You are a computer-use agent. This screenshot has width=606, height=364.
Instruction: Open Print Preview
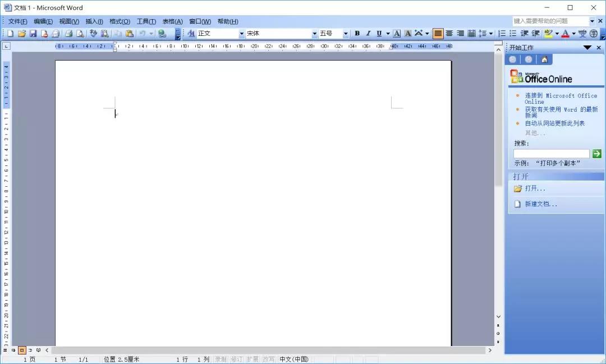pyautogui.click(x=80, y=33)
